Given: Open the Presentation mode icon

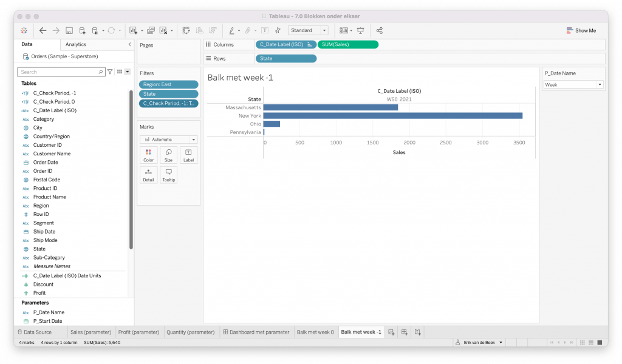Looking at the screenshot, I should coord(361,30).
